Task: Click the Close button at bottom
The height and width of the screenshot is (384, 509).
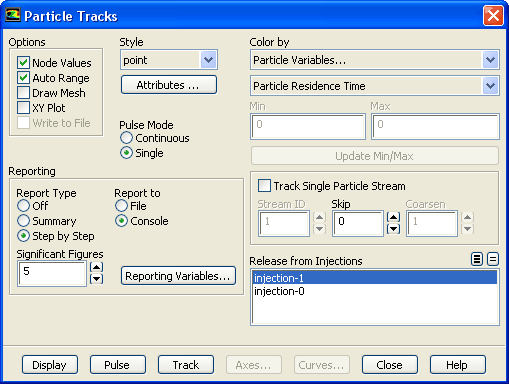Action: tap(390, 365)
